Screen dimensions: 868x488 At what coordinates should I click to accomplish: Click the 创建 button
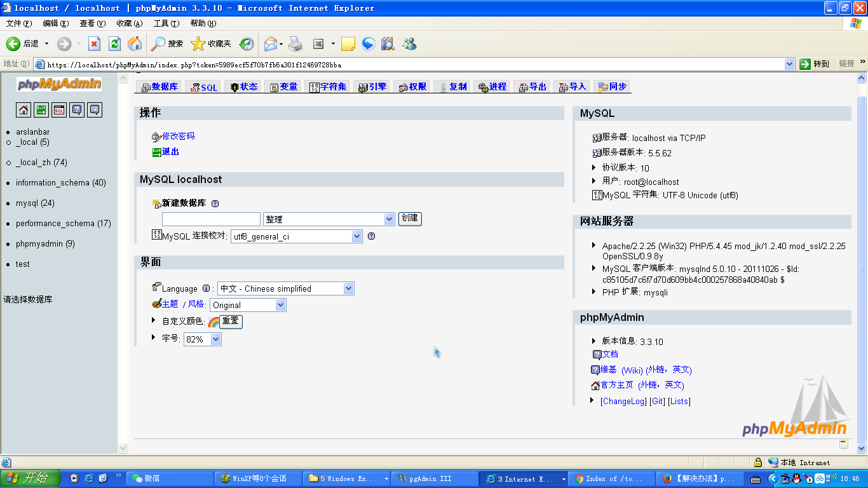(410, 219)
